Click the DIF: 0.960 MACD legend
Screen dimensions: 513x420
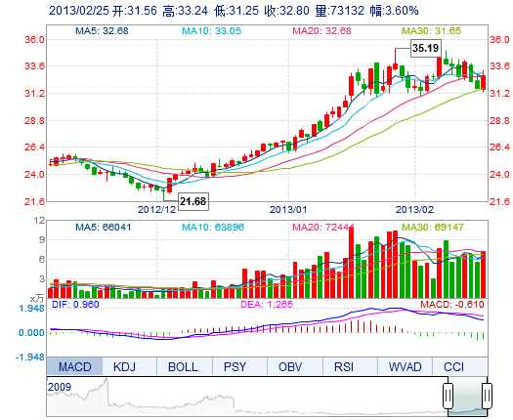[x=75, y=304]
